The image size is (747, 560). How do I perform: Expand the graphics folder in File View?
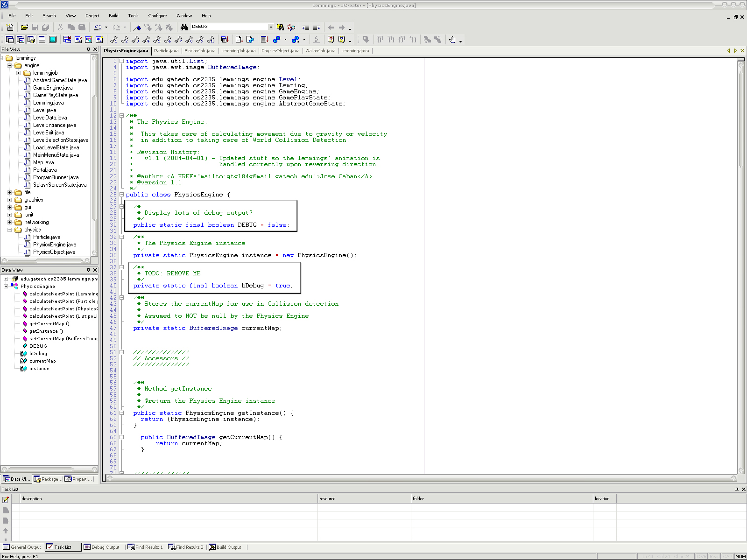click(9, 200)
